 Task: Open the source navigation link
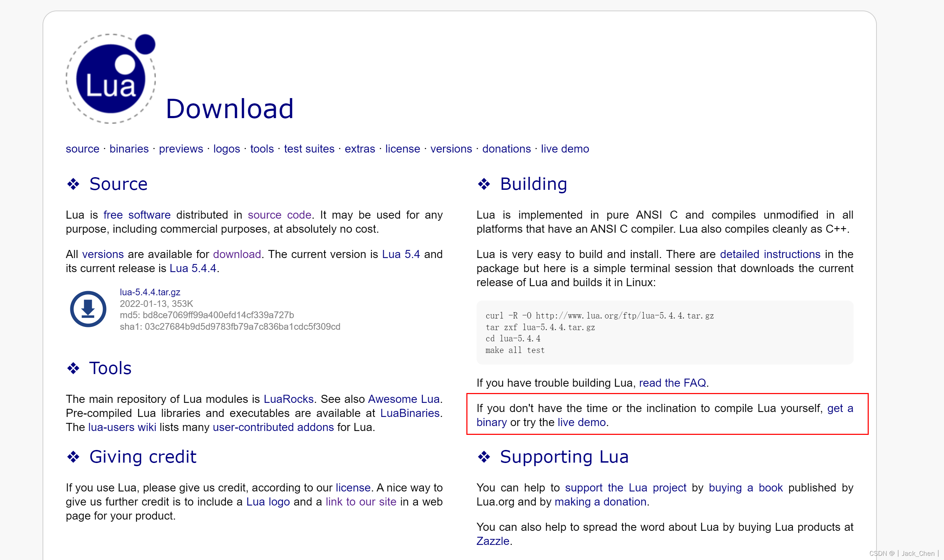(x=82, y=149)
